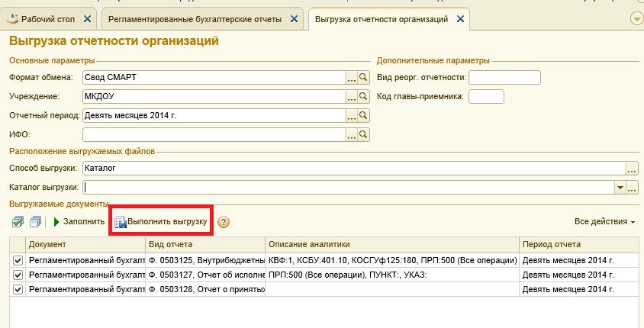
Task: Select cell Ф. 0503125, Внутрибюджетны
Action: [205, 260]
